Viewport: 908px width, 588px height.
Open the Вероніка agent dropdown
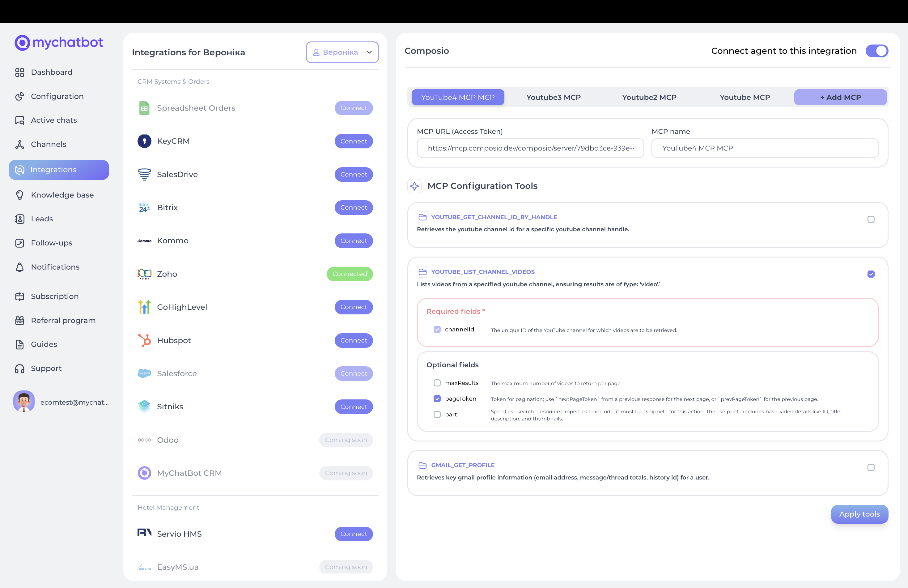(342, 52)
